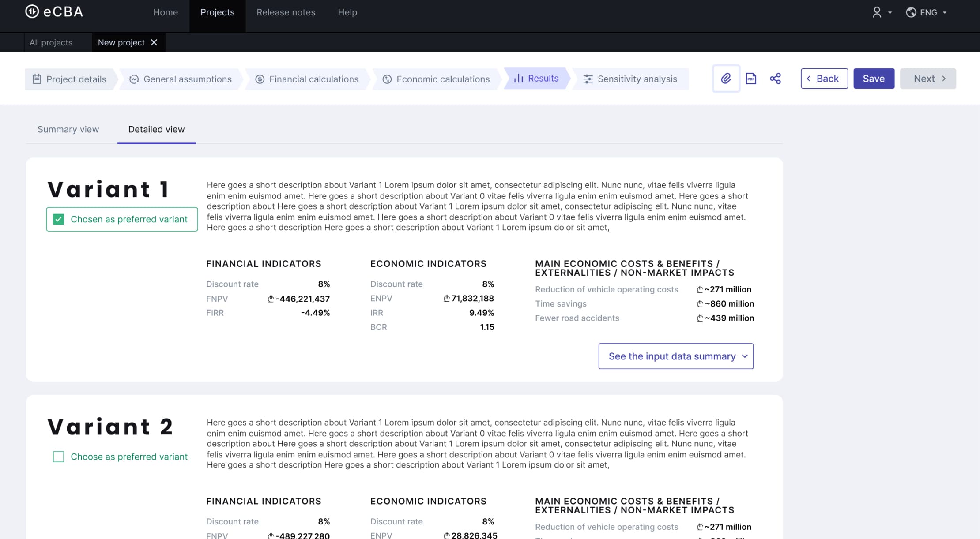Click the share icon in toolbar

775,79
